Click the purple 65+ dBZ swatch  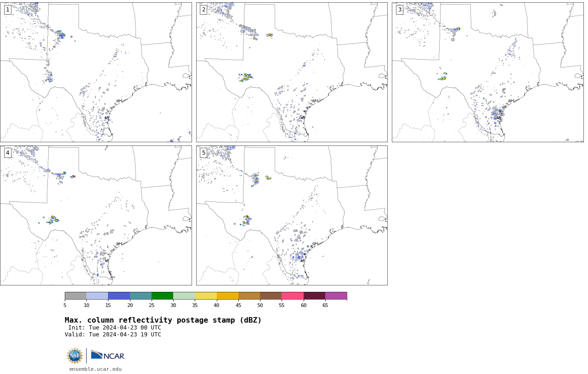336,296
